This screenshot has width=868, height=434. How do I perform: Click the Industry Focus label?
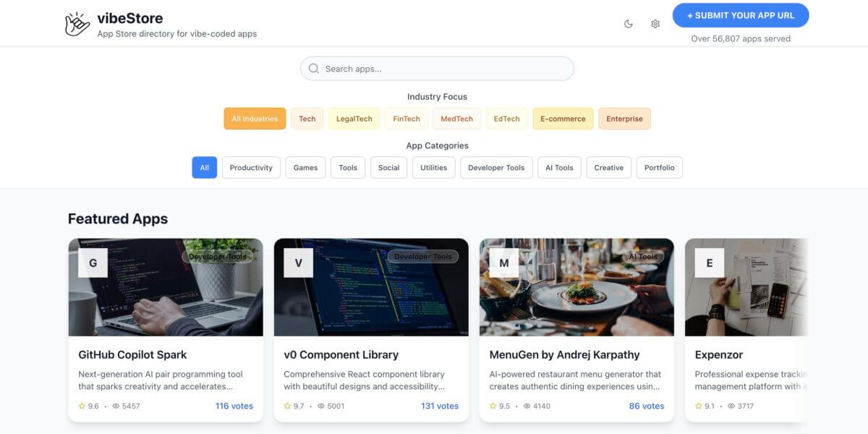click(x=437, y=97)
